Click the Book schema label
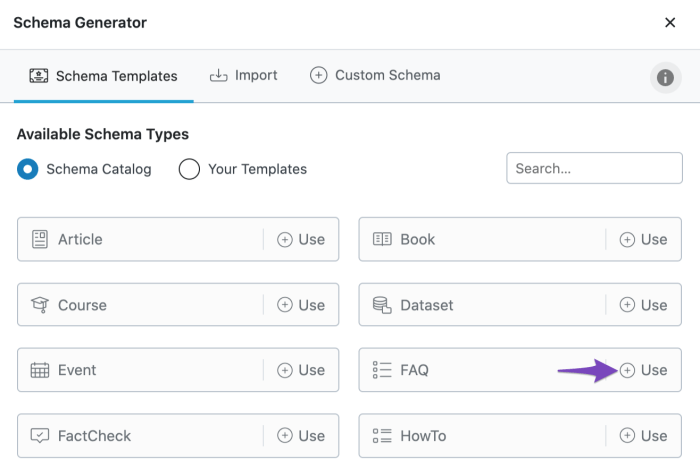700x468 pixels. pyautogui.click(x=417, y=239)
